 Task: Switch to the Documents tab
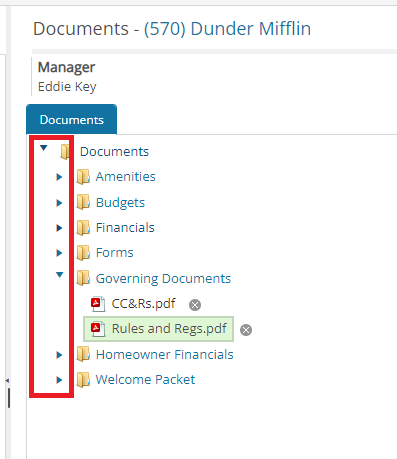tap(72, 119)
